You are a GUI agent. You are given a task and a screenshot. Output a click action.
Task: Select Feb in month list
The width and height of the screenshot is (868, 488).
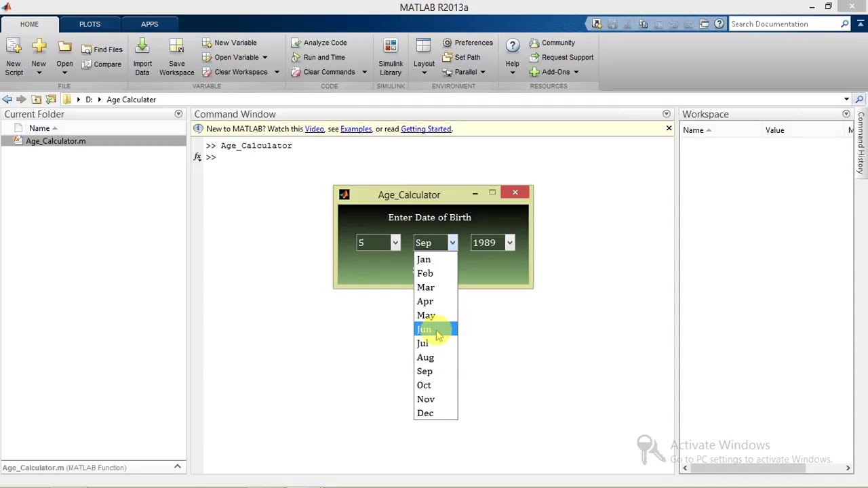click(x=435, y=273)
